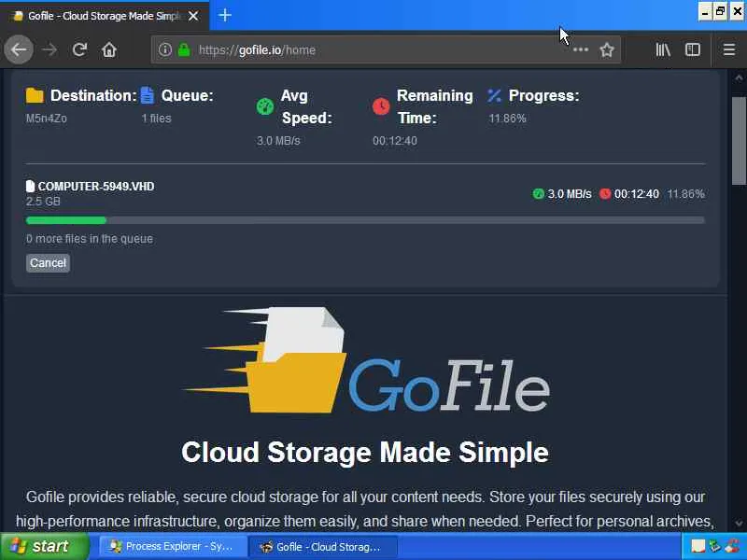Close the Gofile browser tab
The height and width of the screenshot is (560, 747).
pos(193,16)
